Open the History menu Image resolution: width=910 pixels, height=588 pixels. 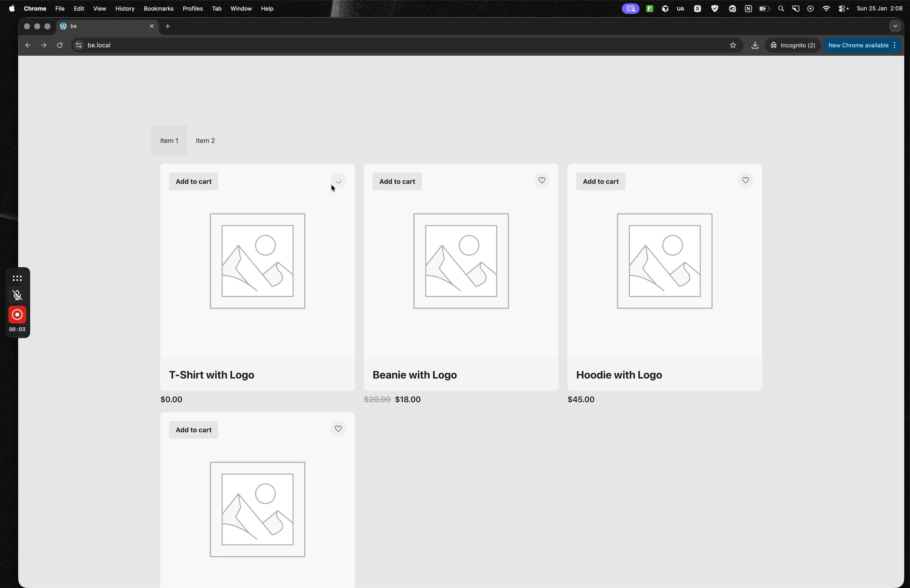coord(125,8)
